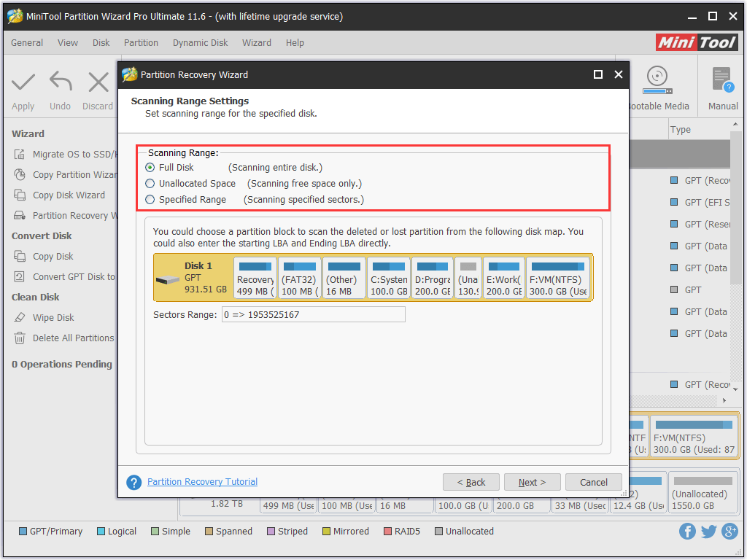The width and height of the screenshot is (747, 560).
Task: Open the Manual help icon
Action: [723, 79]
